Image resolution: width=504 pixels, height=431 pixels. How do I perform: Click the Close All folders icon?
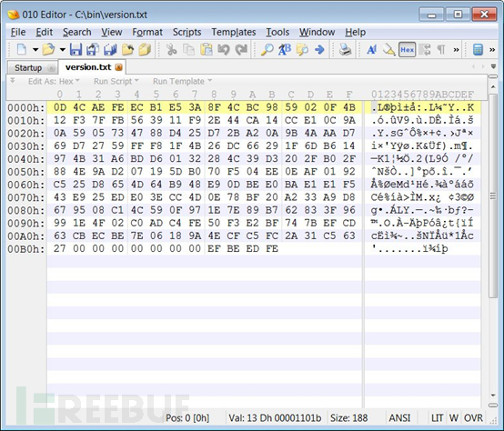[145, 49]
